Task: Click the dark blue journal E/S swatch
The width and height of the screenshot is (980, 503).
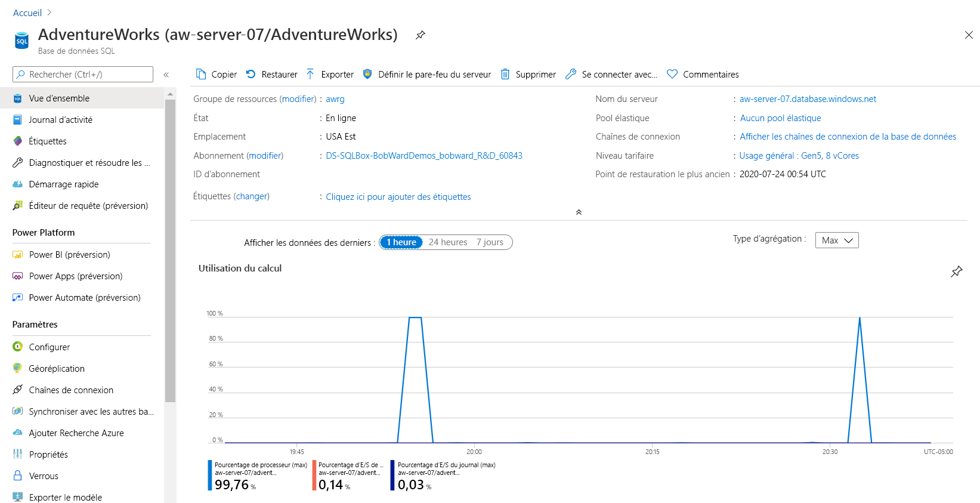Action: [x=392, y=475]
